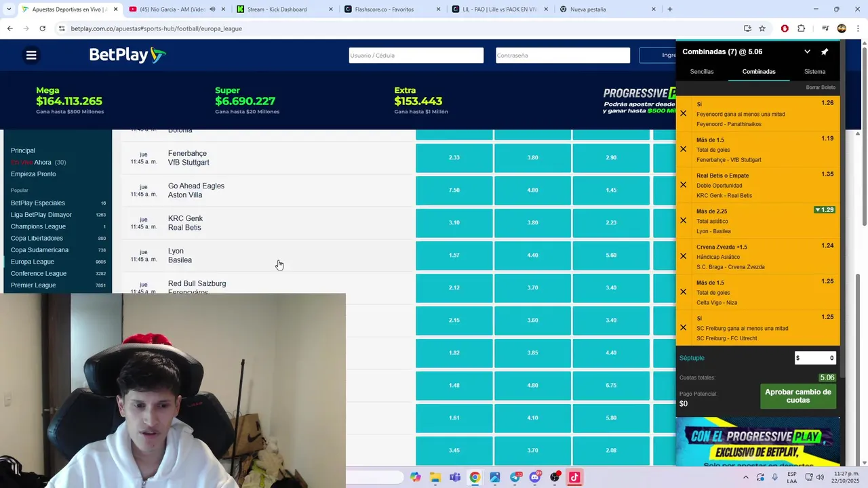
Task: Open the Chrome profile avatar
Action: click(842, 28)
